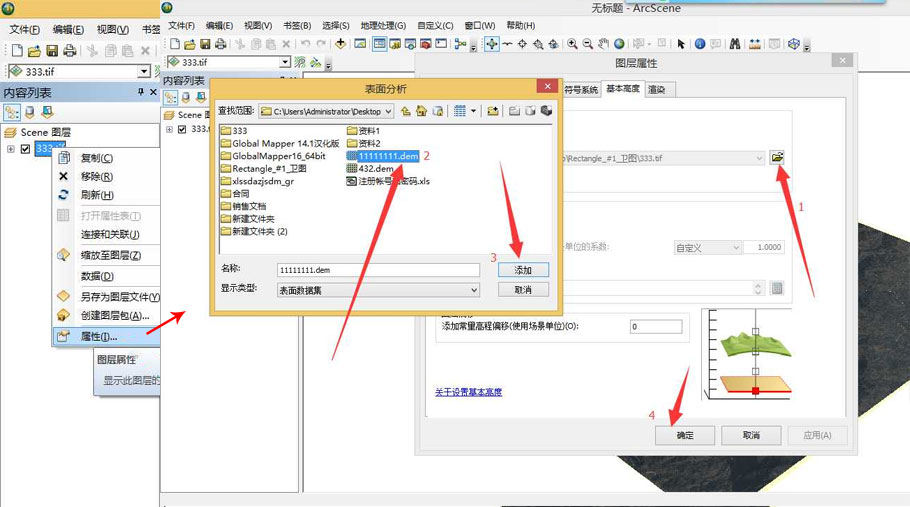Select the black arrow Select Graphics tool

(x=681, y=44)
